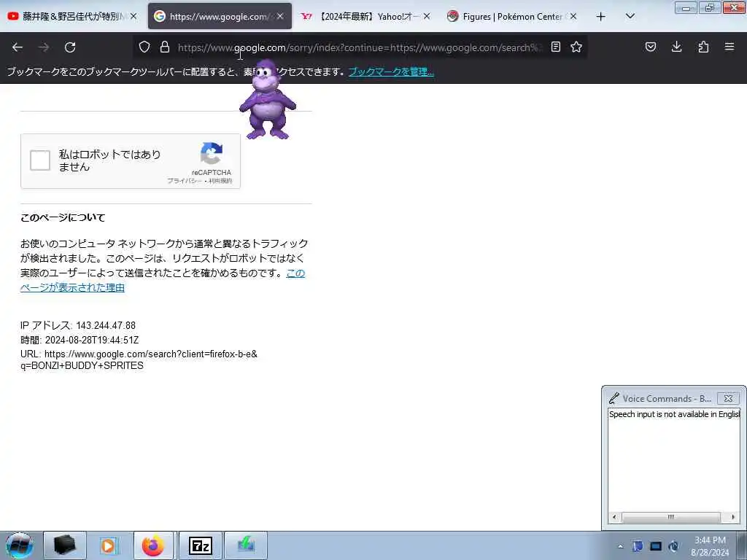This screenshot has width=747, height=560.
Task: Open the extensions puzzle icon
Action: pos(703,47)
